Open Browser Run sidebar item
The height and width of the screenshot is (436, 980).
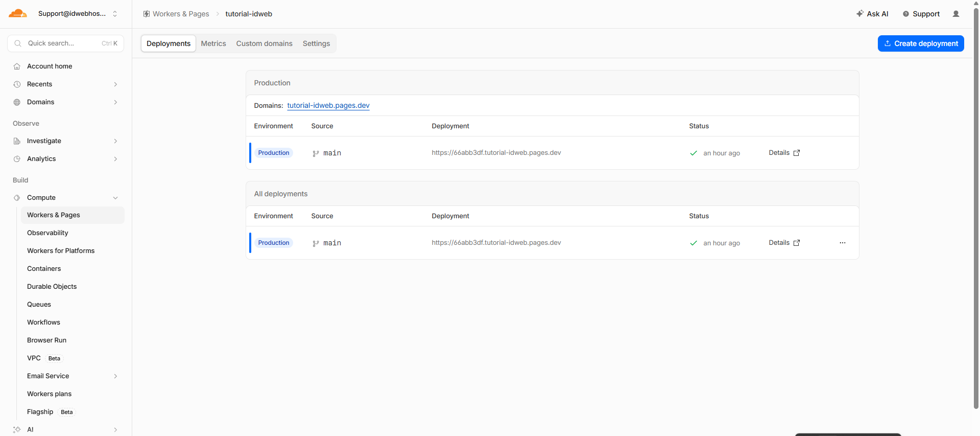point(73,340)
